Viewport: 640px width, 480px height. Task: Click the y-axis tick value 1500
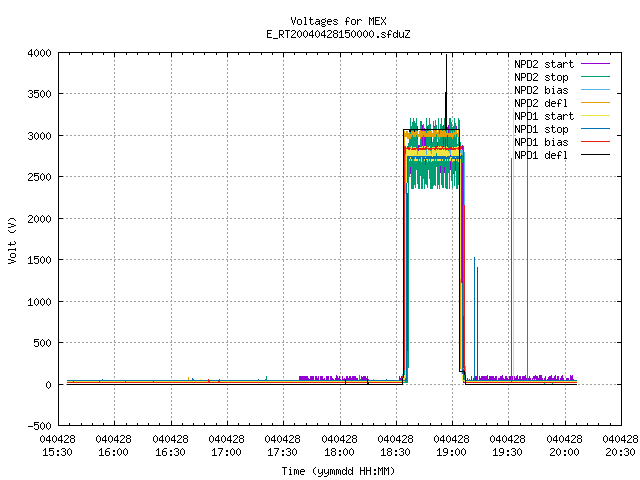(40, 260)
